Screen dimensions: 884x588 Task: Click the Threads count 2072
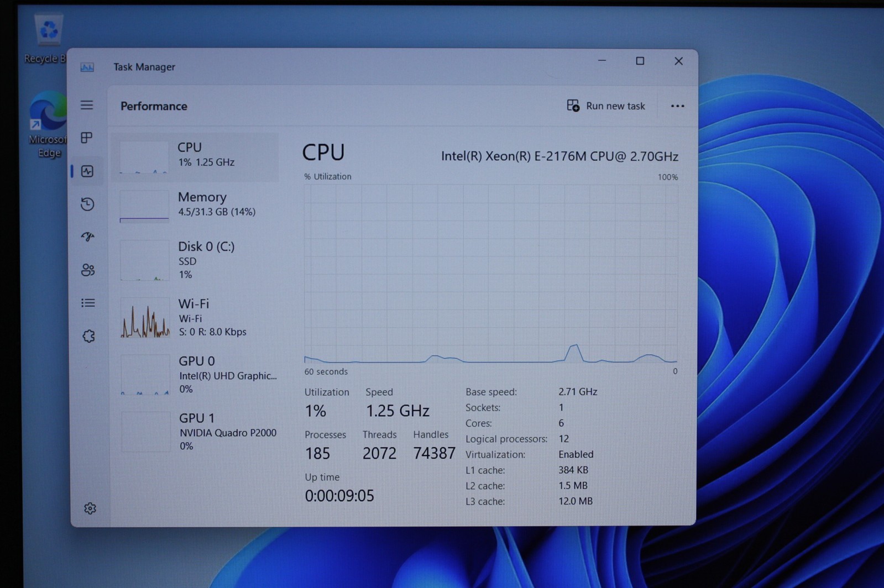point(379,453)
